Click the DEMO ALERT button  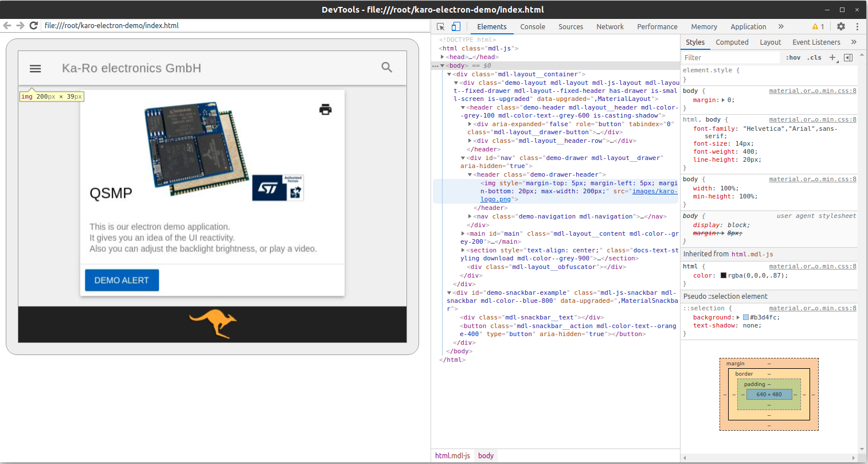tap(122, 280)
